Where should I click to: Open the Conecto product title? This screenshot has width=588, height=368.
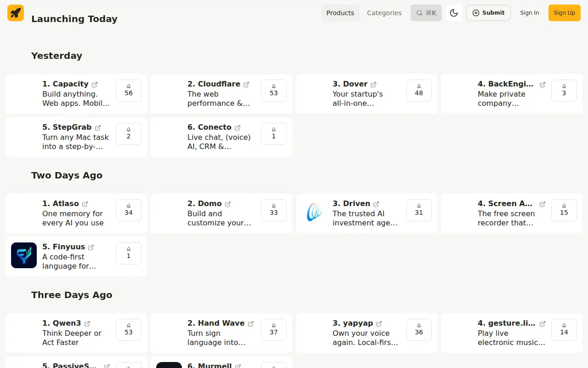coord(209,127)
